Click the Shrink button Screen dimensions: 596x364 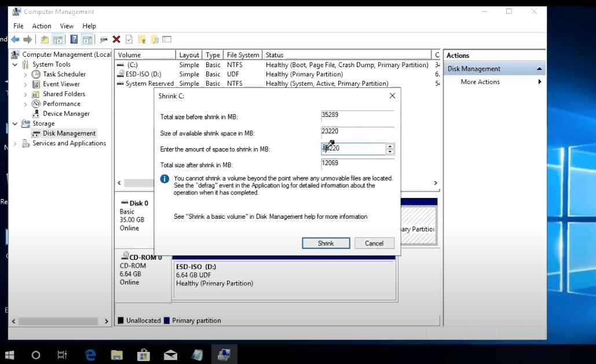click(326, 243)
